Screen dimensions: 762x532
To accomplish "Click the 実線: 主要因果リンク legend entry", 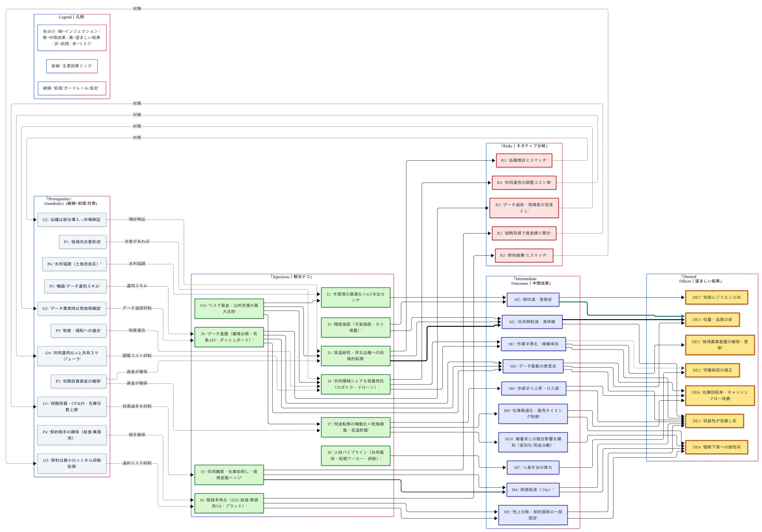I will (72, 66).
